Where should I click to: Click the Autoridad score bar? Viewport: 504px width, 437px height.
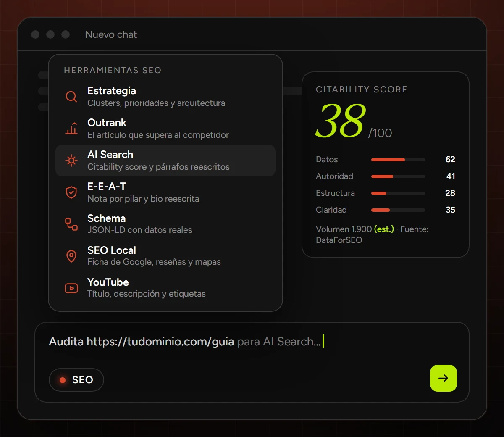[398, 176]
